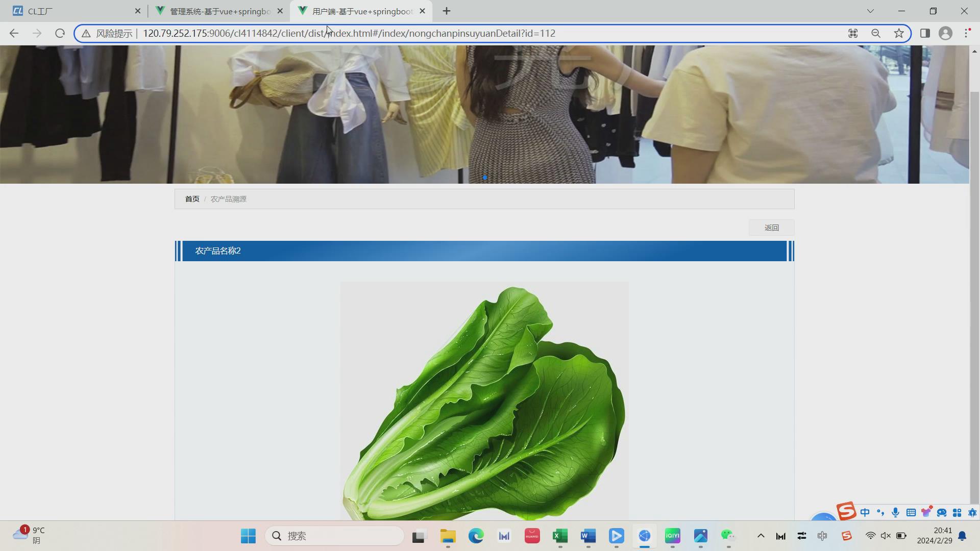
Task: Open WeChat from the taskbar
Action: coord(728,536)
